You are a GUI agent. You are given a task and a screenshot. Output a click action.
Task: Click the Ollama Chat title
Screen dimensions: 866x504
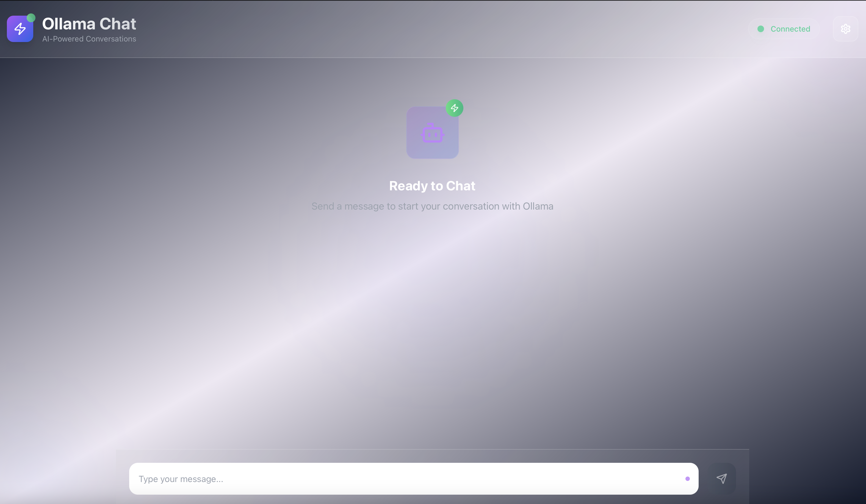pyautogui.click(x=89, y=24)
